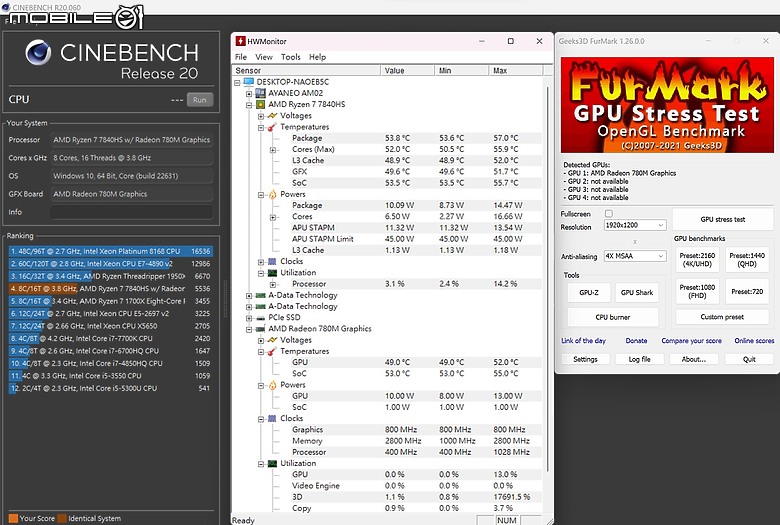Image resolution: width=780 pixels, height=525 pixels.
Task: Click the Clocks icon under Radeon 780M
Action: pos(272,419)
